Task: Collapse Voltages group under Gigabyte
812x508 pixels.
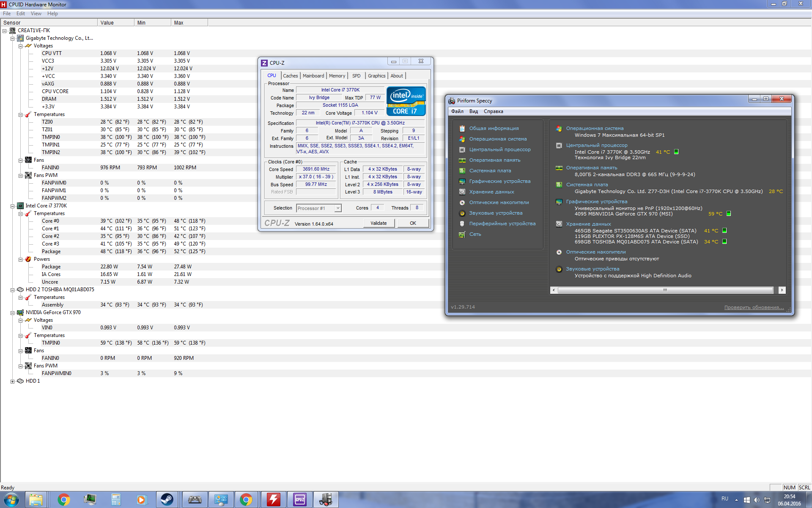Action: click(21, 46)
